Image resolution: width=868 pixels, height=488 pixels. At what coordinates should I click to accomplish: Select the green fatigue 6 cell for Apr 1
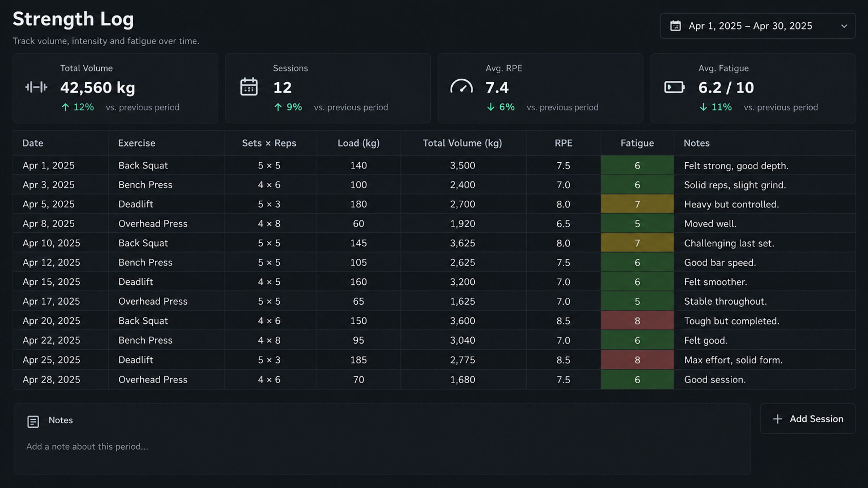pyautogui.click(x=637, y=165)
